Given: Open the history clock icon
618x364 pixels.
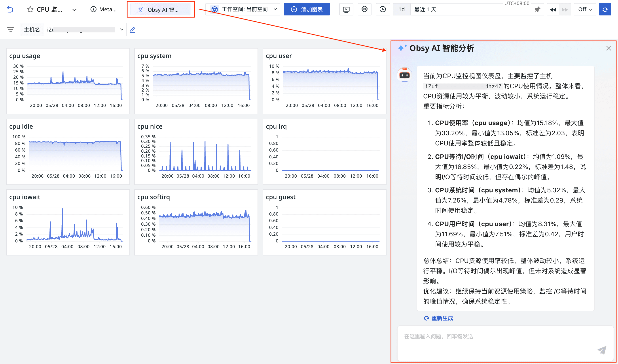Looking at the screenshot, I should (x=383, y=9).
